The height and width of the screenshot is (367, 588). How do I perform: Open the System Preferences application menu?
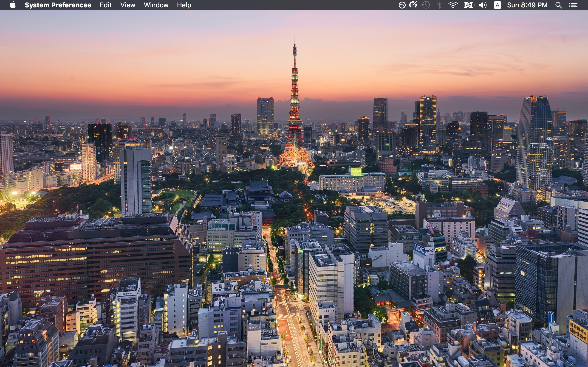58,5
